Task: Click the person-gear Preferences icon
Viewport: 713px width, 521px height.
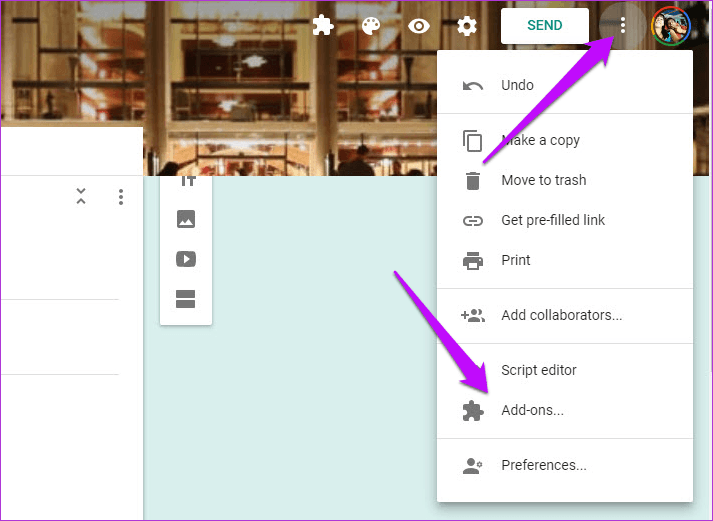Action: [x=472, y=466]
